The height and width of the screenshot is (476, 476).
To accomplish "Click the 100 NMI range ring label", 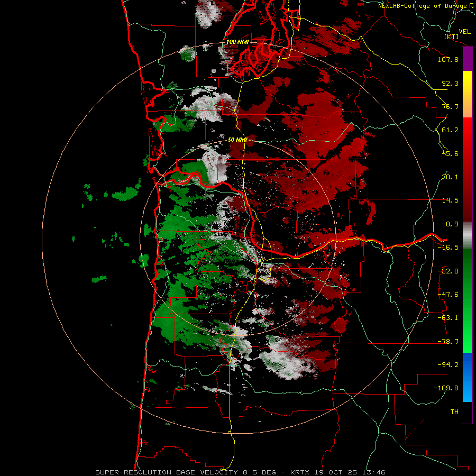I will 237,42.
